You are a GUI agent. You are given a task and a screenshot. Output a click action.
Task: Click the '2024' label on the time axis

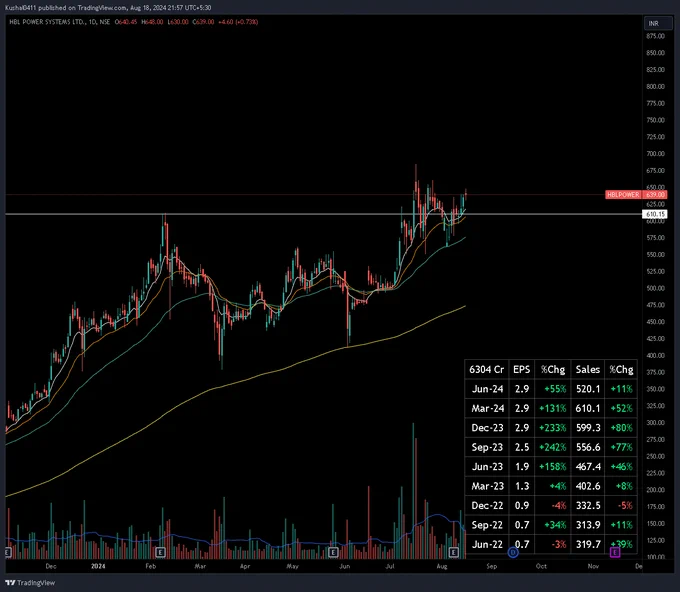click(98, 566)
